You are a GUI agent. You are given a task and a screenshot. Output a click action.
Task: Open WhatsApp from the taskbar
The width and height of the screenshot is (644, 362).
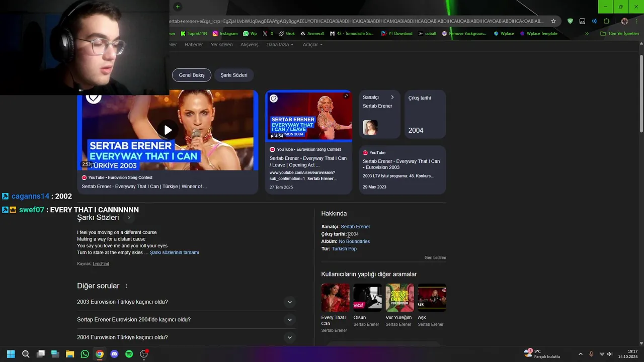pyautogui.click(x=85, y=354)
